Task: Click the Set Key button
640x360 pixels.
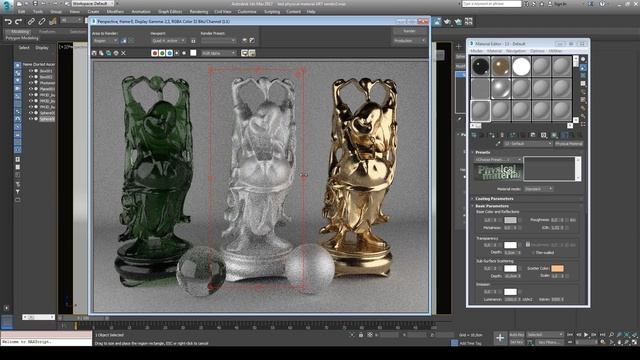Action: point(516,342)
